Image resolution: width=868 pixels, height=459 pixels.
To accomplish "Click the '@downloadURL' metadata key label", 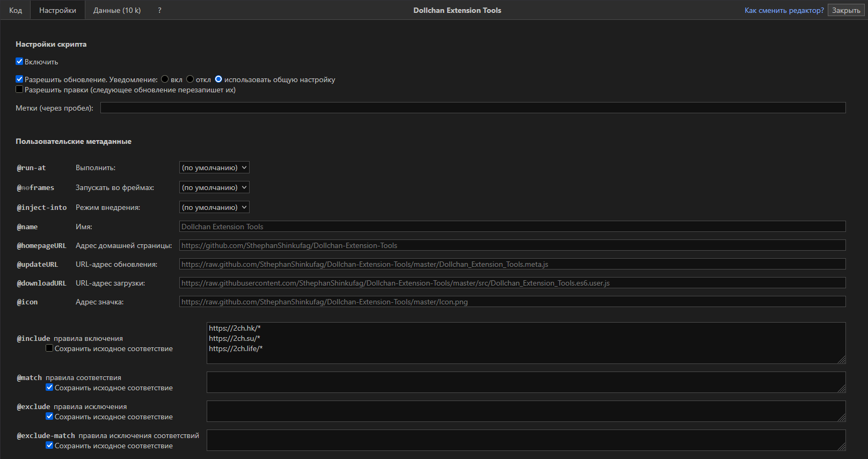I will pos(41,283).
